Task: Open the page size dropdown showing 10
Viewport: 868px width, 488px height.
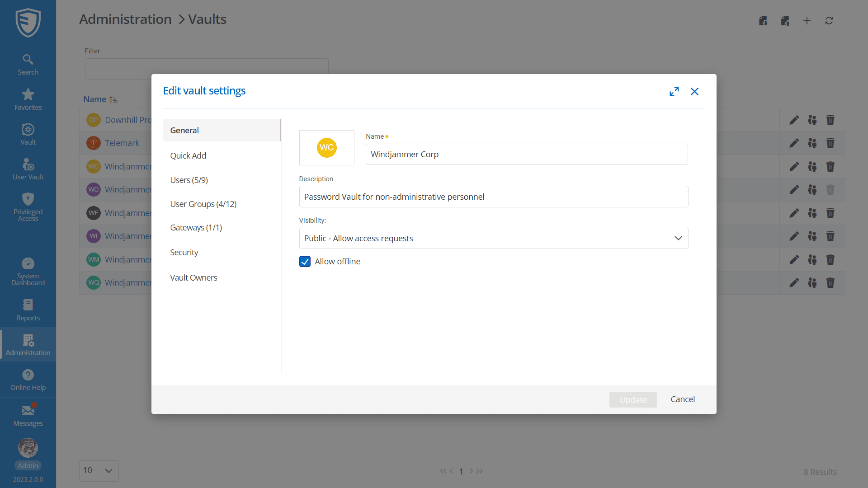Action: click(99, 470)
